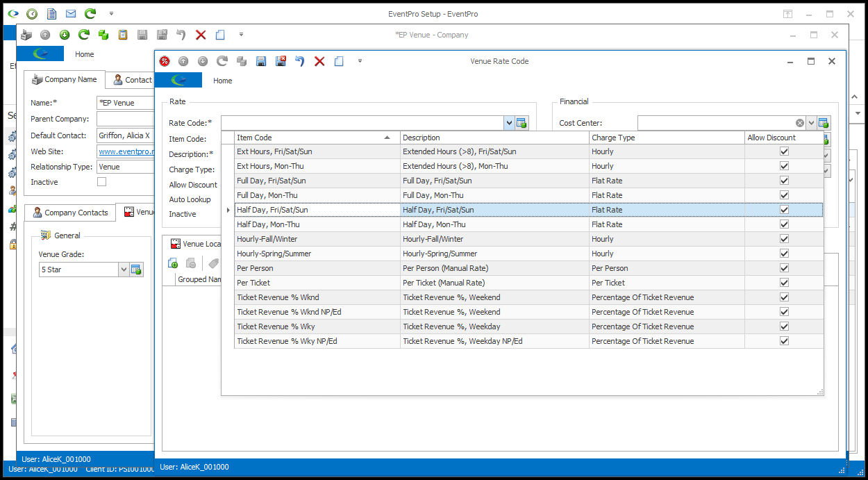The width and height of the screenshot is (868, 480).
Task: Open the www.eventpro website link
Action: coord(126,151)
